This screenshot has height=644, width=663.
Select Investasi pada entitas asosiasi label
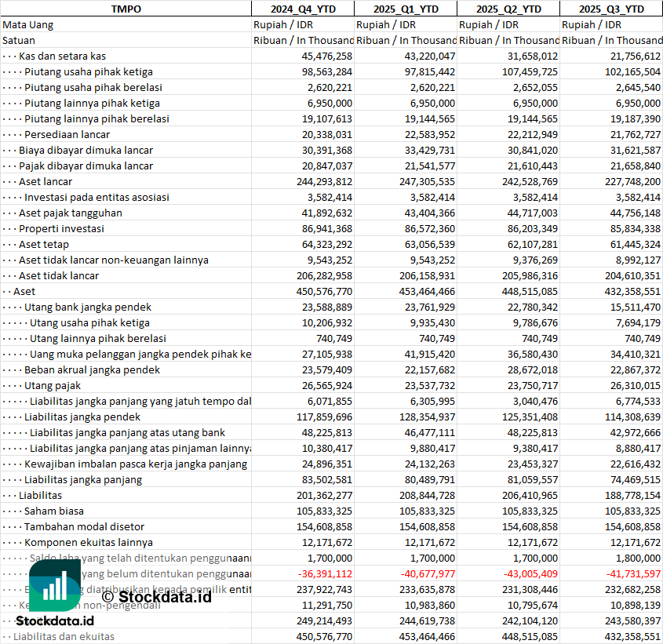pos(97,197)
